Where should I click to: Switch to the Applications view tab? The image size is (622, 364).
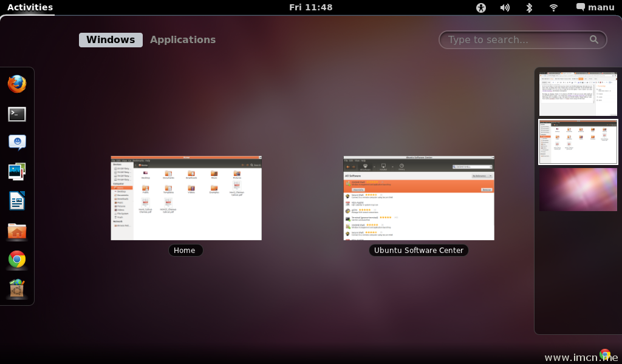pos(183,40)
